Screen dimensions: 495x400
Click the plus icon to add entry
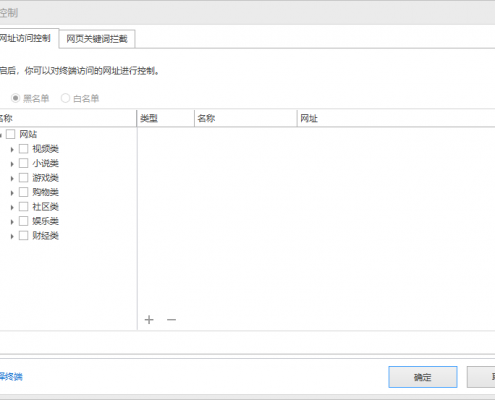(149, 320)
